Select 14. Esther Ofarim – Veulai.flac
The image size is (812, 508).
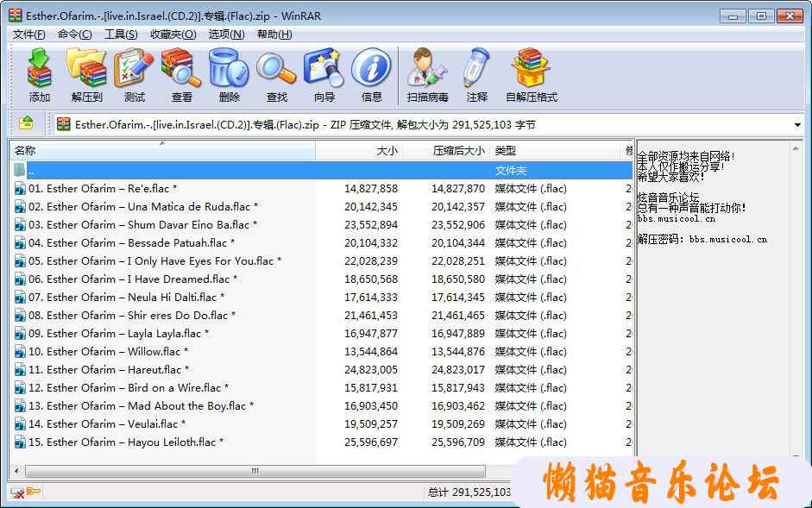(x=107, y=424)
